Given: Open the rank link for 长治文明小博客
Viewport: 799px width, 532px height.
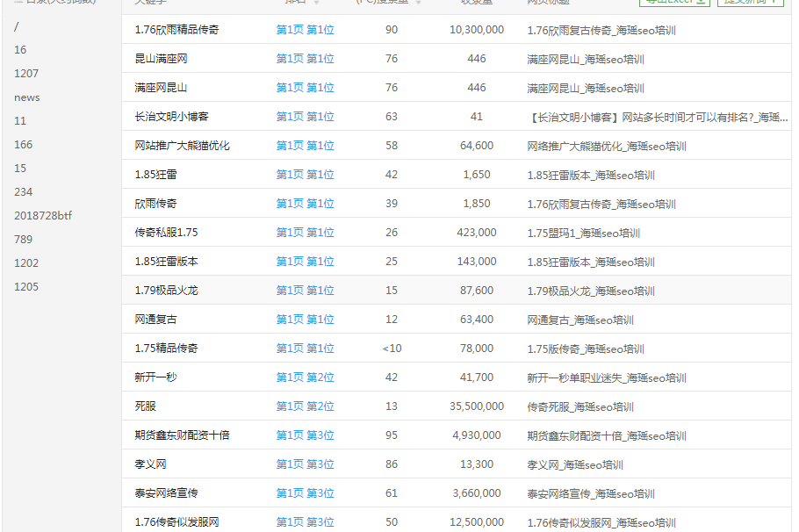Looking at the screenshot, I should [x=306, y=117].
